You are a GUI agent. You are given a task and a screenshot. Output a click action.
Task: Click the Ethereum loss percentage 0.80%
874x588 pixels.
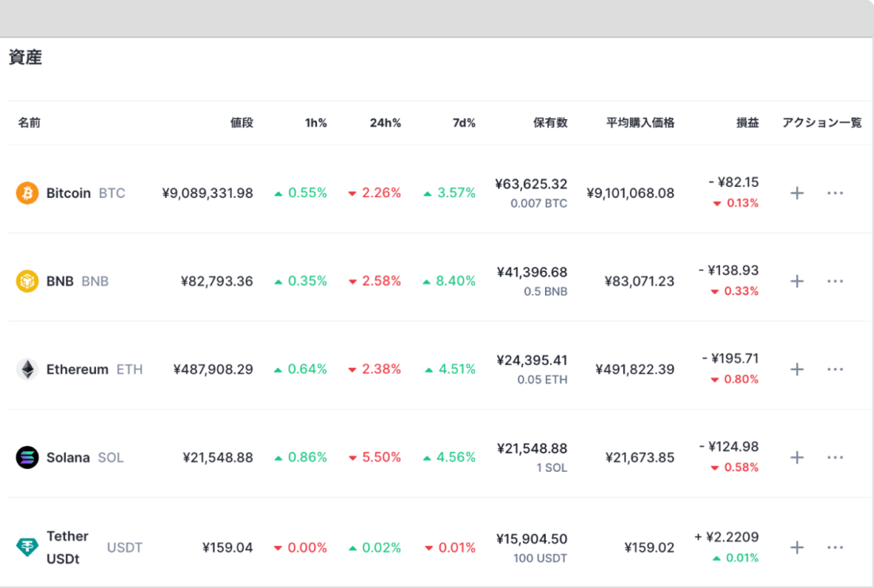(x=735, y=380)
